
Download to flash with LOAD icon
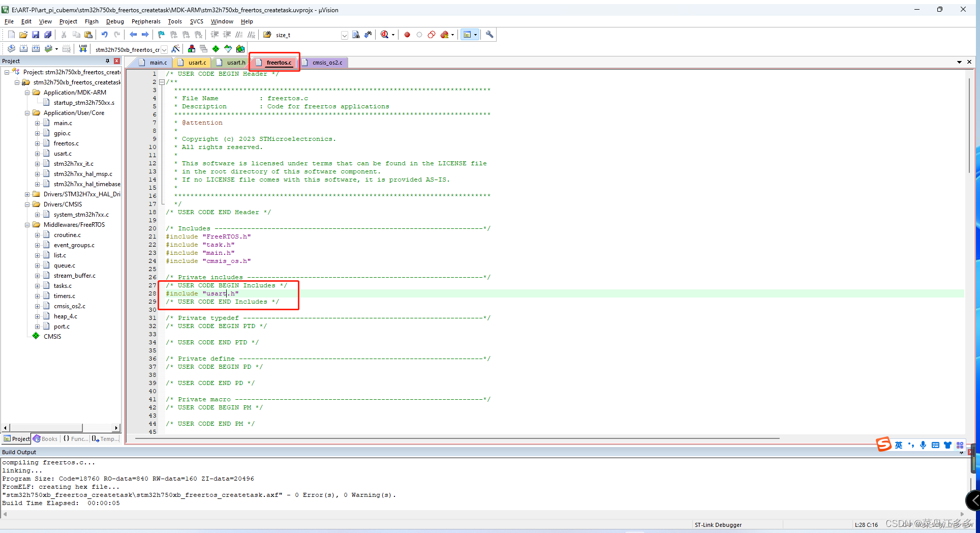(x=83, y=49)
